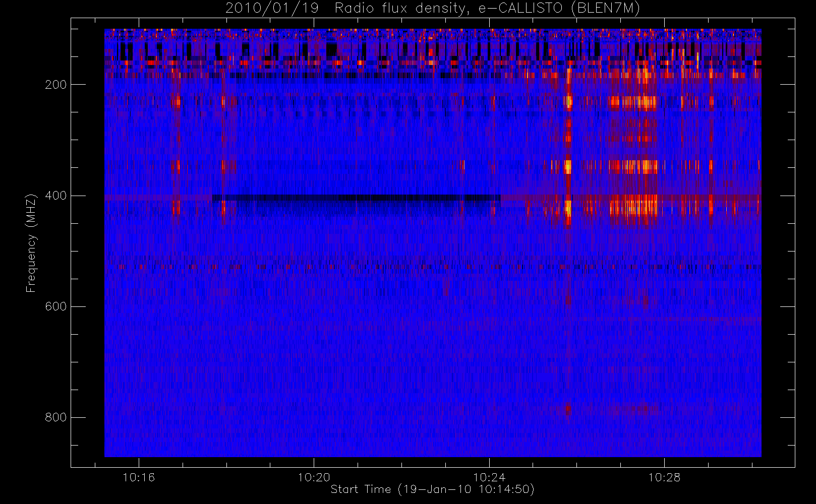The image size is (816, 504).
Task: Click the '400' frequency tick label
Action: click(55, 196)
